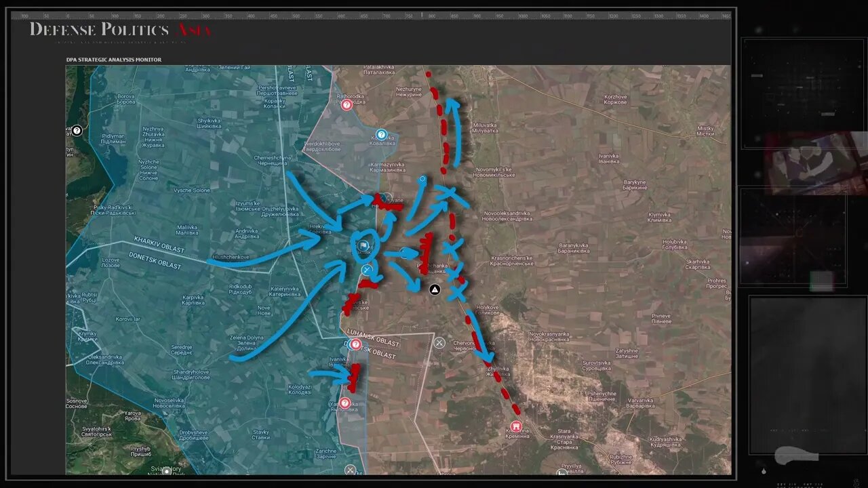
Task: Select the Katerynivka label
Action: pyautogui.click(x=284, y=291)
